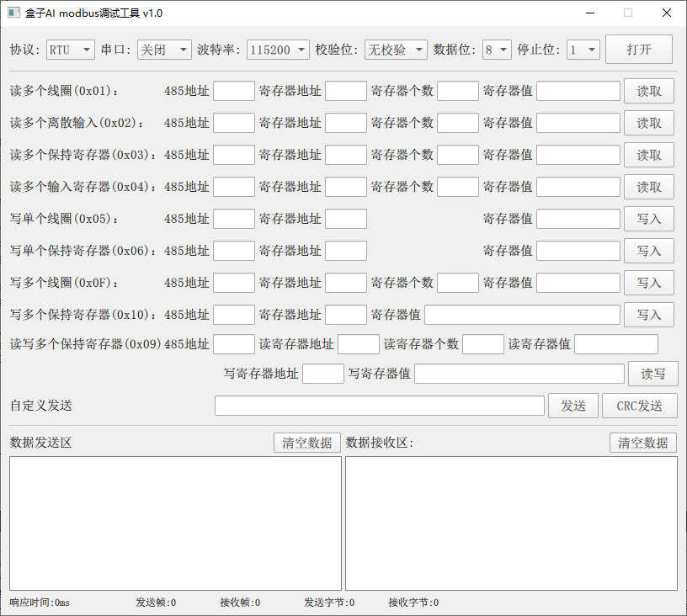The image size is (687, 616).
Task: Click the CRC发送 button
Action: pyautogui.click(x=639, y=406)
